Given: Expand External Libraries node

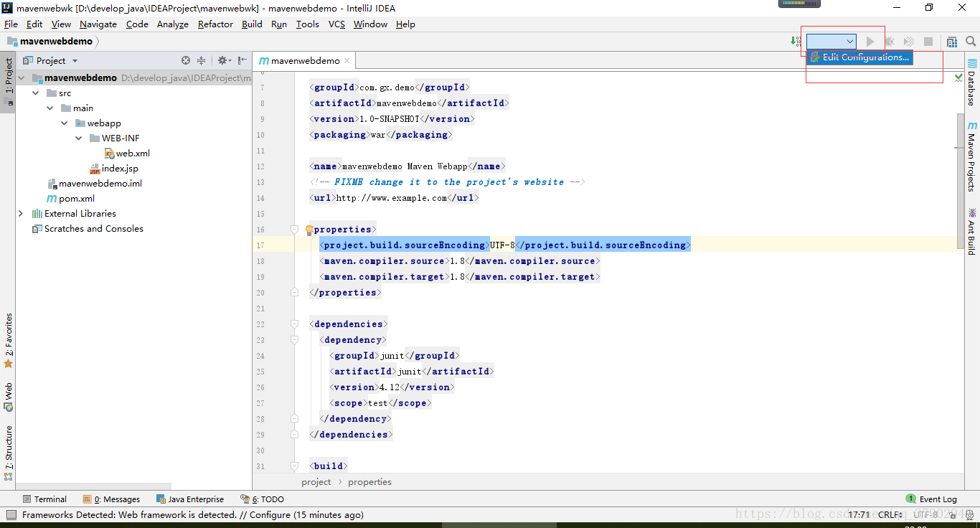Looking at the screenshot, I should tap(21, 214).
